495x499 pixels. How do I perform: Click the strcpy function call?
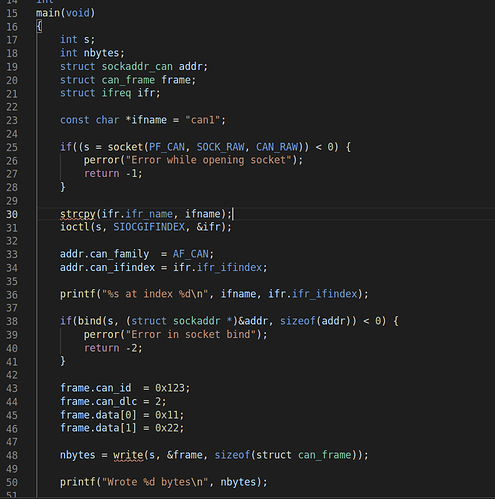click(x=78, y=214)
